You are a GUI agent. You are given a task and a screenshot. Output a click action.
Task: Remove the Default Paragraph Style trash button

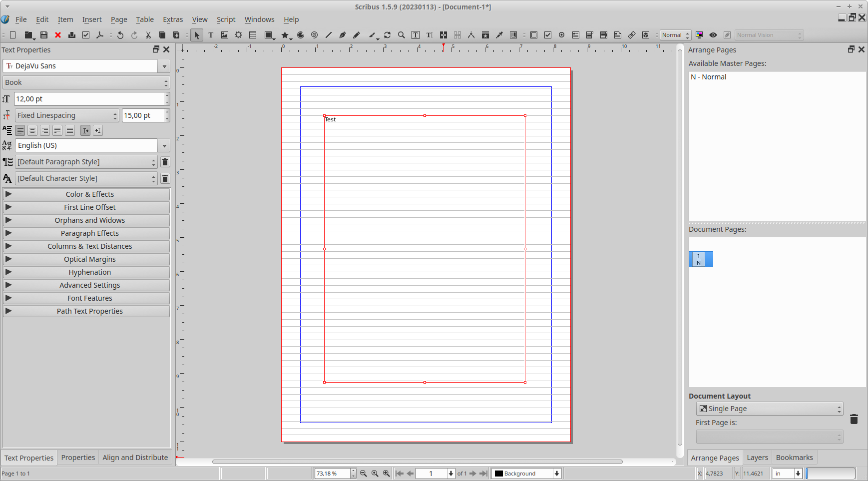point(165,162)
